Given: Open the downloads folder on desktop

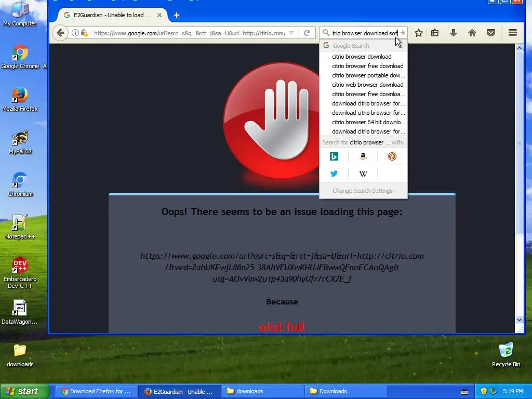Looking at the screenshot, I should tap(20, 355).
